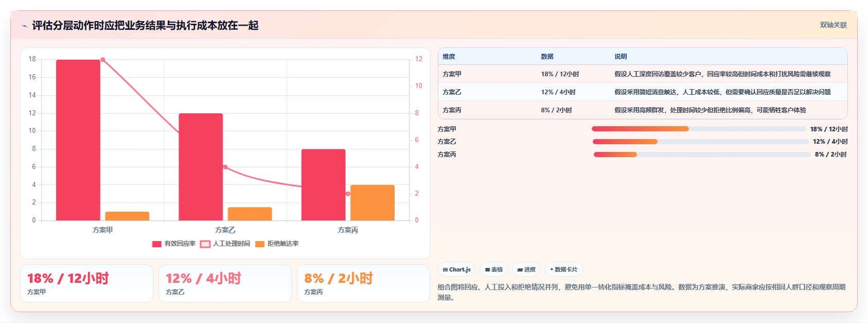The width and height of the screenshot is (868, 323).
Task: Click the card title 评估分层动作时应把业务结果
Action: tap(145, 25)
